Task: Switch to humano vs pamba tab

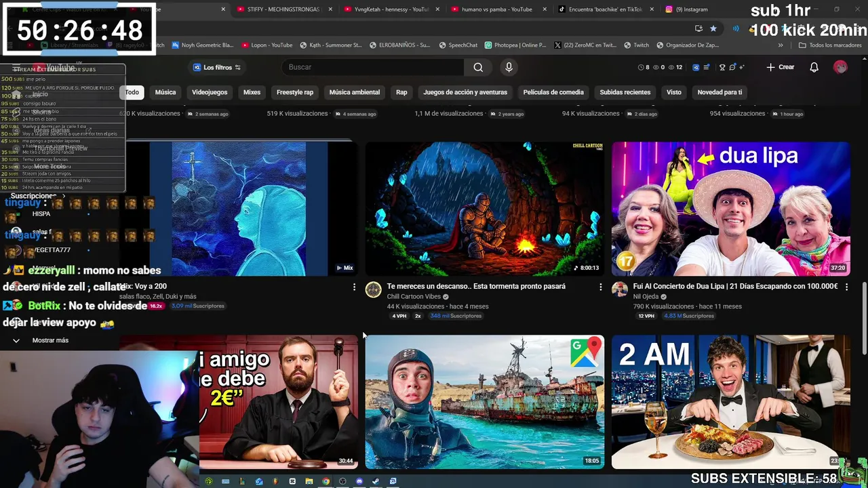Action: 498,9
